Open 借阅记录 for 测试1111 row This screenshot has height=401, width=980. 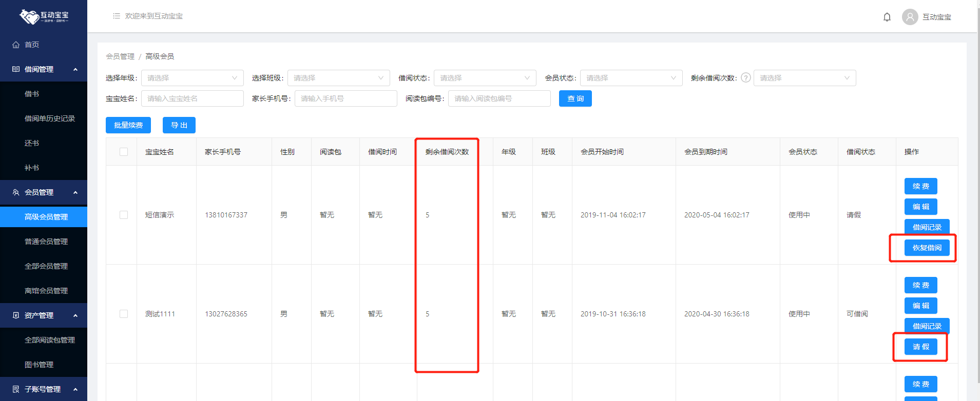click(x=927, y=326)
